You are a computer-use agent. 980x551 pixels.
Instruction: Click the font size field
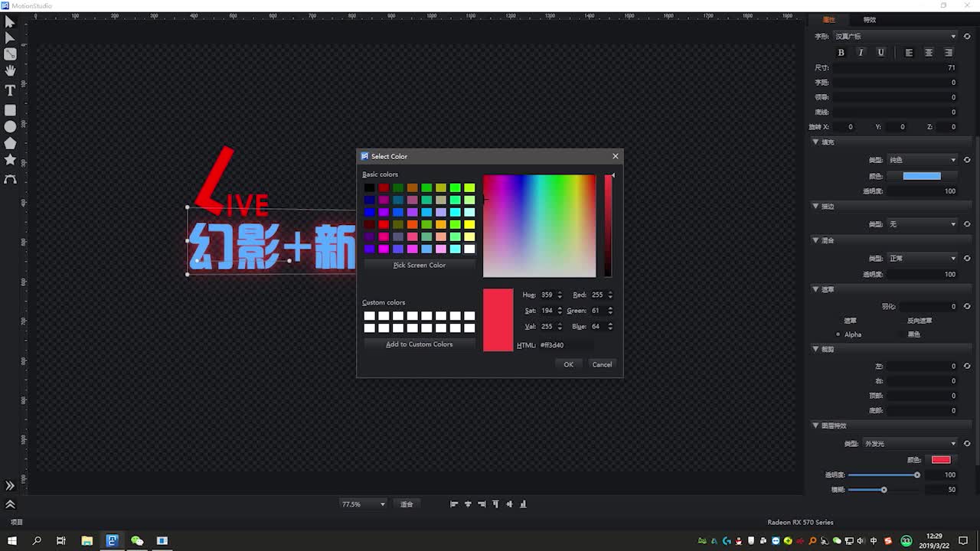[895, 67]
